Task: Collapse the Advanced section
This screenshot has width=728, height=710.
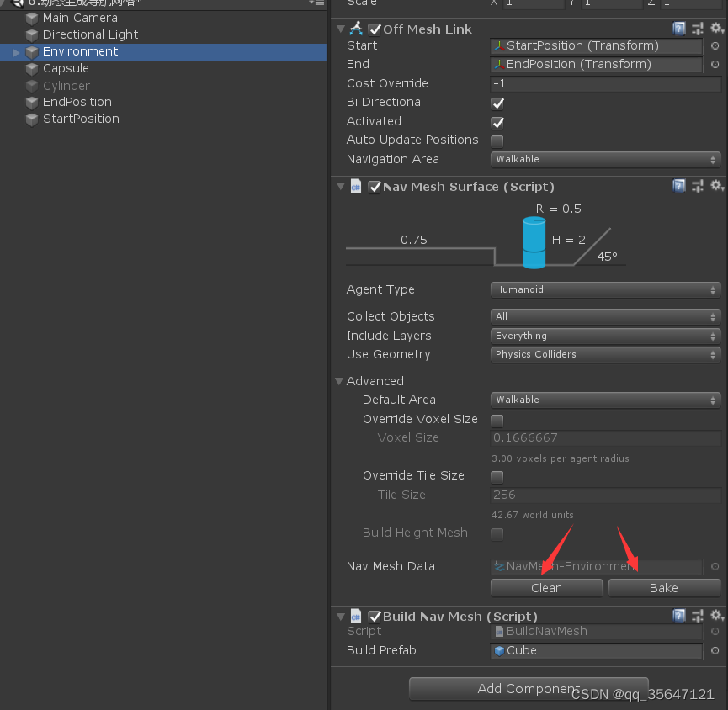Action: [340, 380]
